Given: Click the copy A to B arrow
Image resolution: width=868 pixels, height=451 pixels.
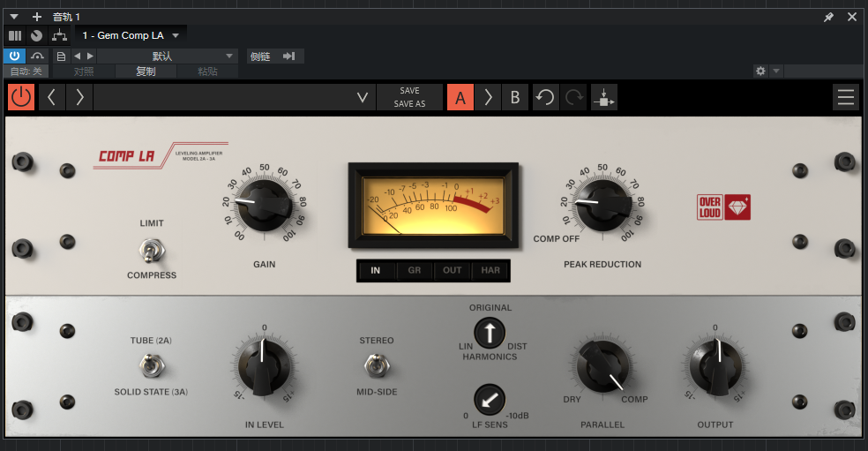Looking at the screenshot, I should point(488,97).
